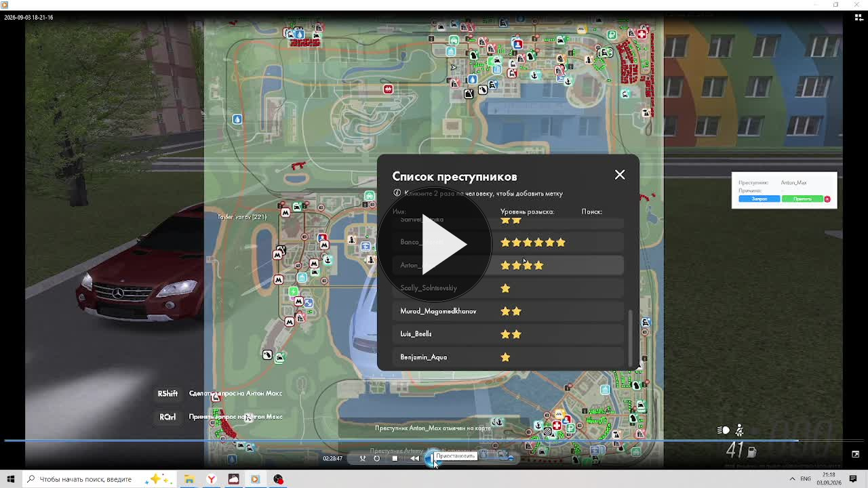The height and width of the screenshot is (488, 868).
Task: Click the sparkle icon in search box
Action: 157,479
